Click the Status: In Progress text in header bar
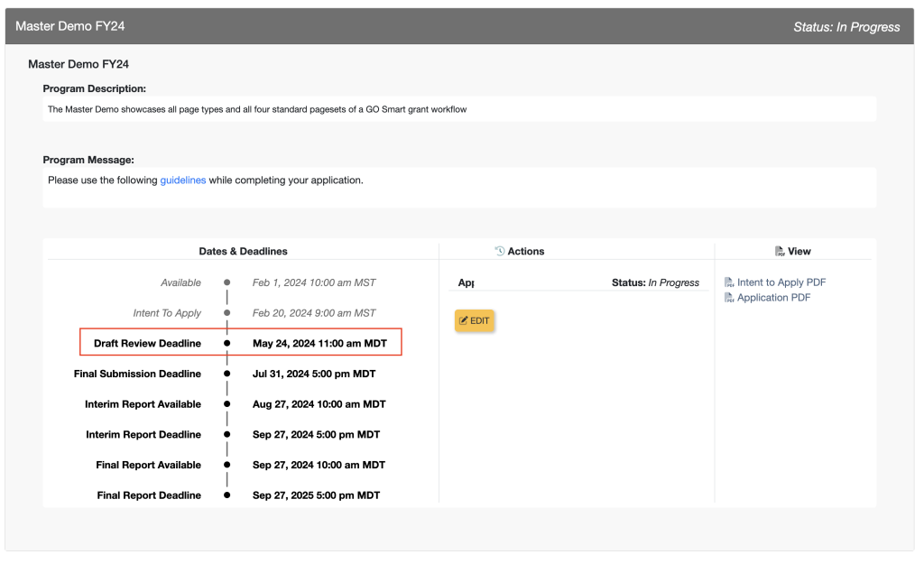Image resolution: width=924 pixels, height=564 pixels. pos(846,27)
